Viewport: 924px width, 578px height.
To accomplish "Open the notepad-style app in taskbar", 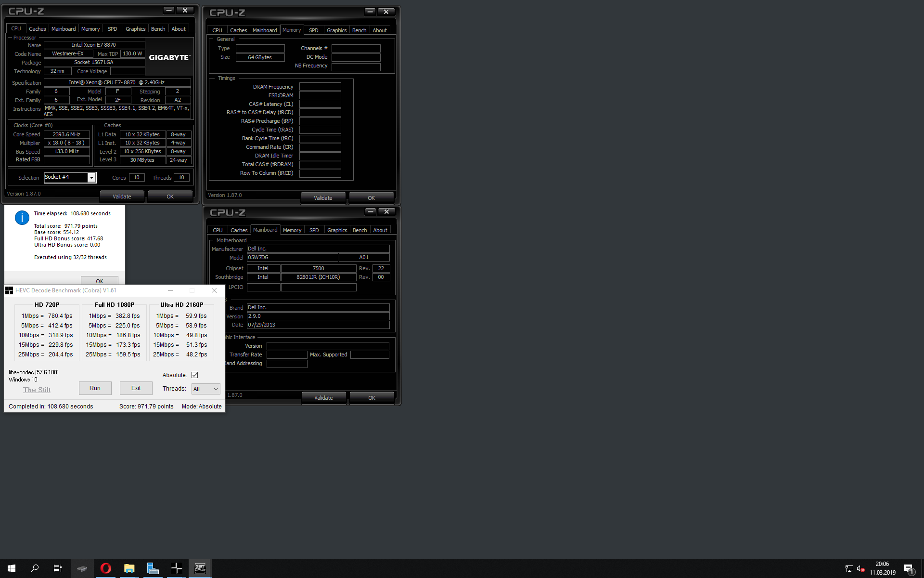I will pyautogui.click(x=153, y=568).
